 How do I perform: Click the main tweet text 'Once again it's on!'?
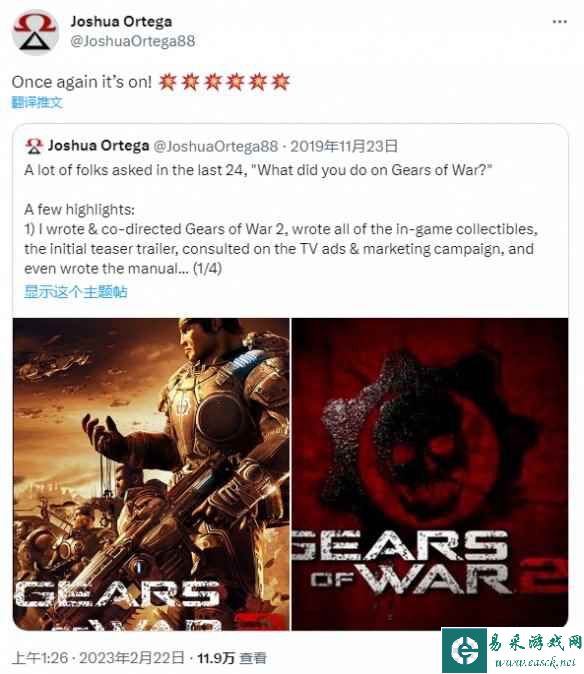[82, 82]
